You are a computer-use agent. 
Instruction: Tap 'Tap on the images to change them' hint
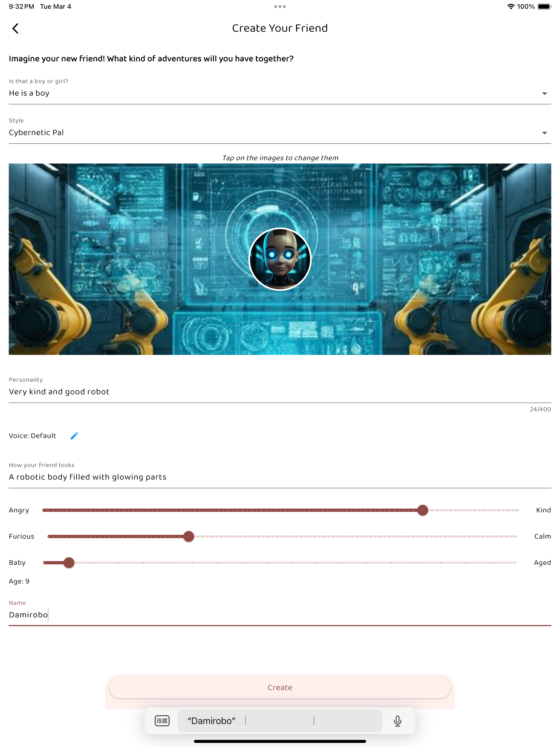pos(280,158)
